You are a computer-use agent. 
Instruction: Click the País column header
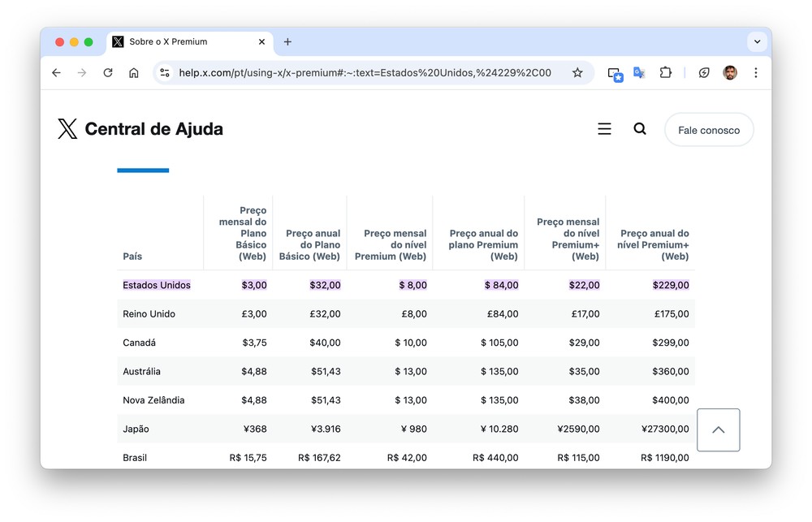(132, 257)
